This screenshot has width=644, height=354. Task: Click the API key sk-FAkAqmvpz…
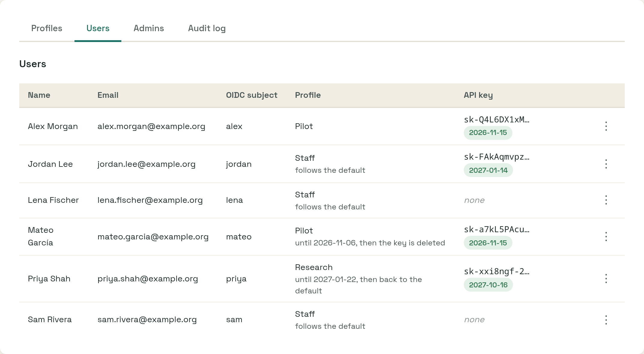click(x=497, y=157)
